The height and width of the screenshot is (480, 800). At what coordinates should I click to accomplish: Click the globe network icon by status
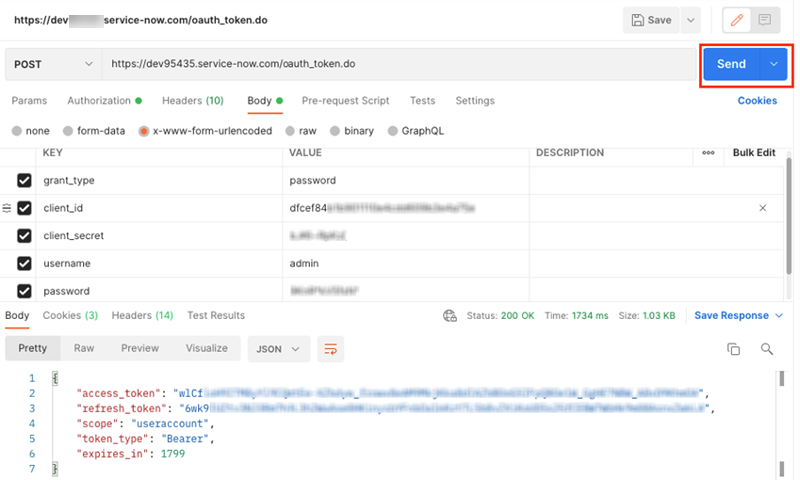450,316
